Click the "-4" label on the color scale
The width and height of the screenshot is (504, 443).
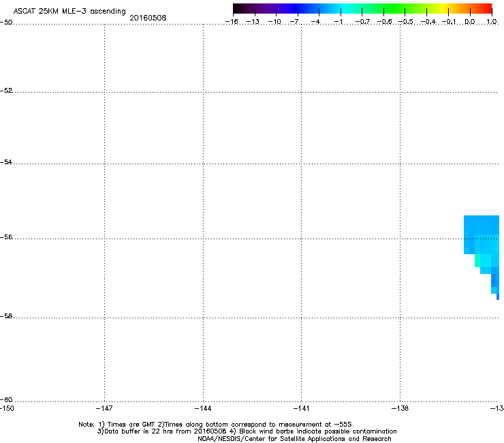coord(315,22)
